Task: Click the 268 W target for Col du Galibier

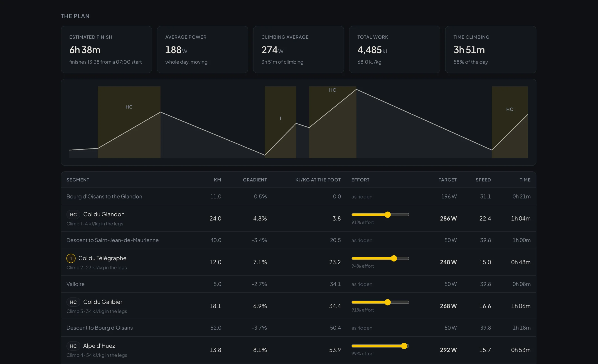Action: click(448, 306)
